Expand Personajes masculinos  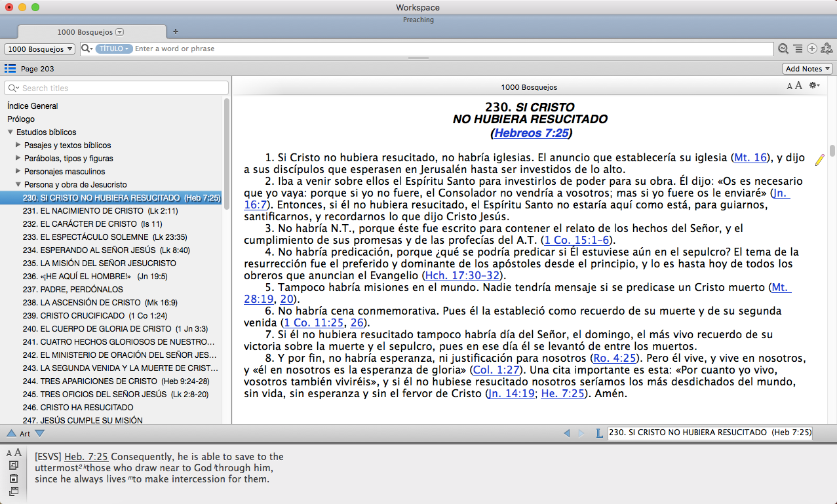18,172
